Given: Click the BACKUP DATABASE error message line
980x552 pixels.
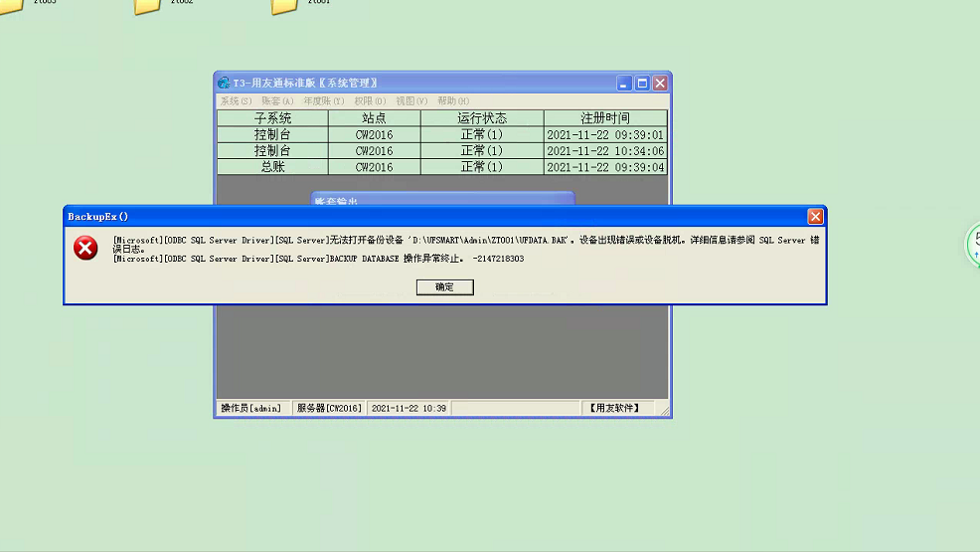Looking at the screenshot, I should tap(318, 259).
